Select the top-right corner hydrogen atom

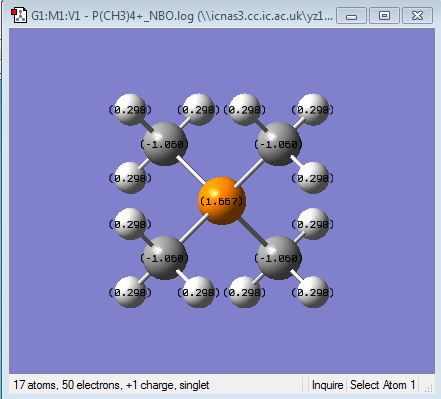(x=313, y=109)
